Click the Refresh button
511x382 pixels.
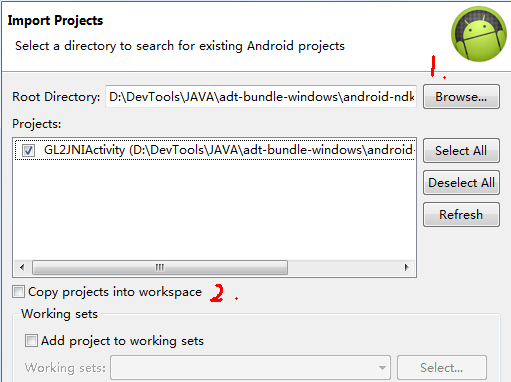coord(461,214)
